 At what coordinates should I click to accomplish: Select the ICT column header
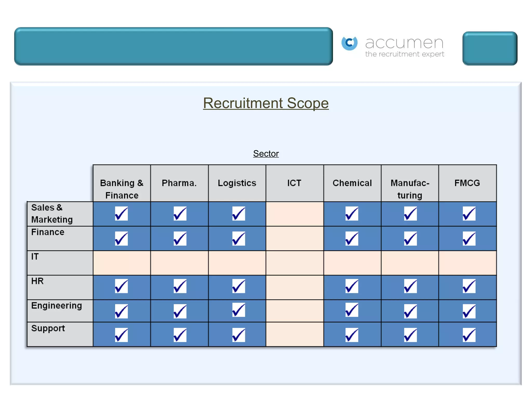pyautogui.click(x=295, y=183)
